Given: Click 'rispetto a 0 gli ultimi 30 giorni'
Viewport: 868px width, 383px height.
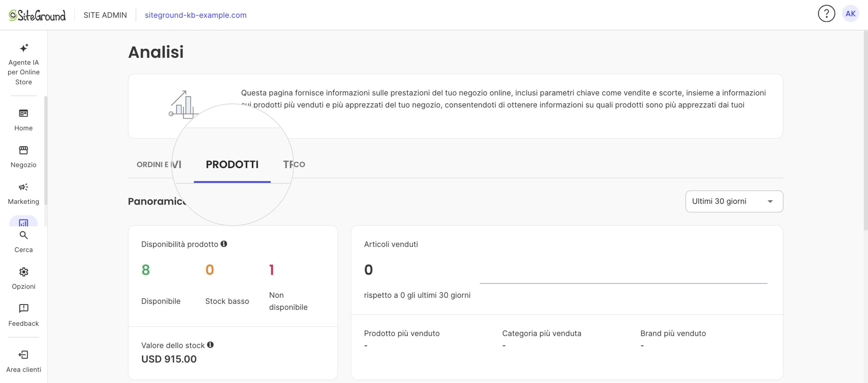Looking at the screenshot, I should [417, 295].
